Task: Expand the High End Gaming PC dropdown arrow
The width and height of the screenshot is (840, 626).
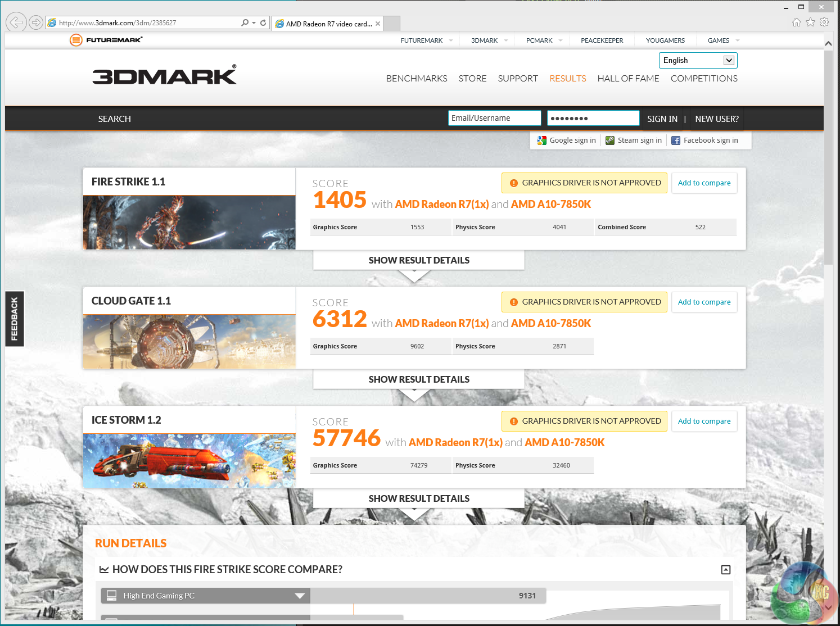Action: pos(300,596)
